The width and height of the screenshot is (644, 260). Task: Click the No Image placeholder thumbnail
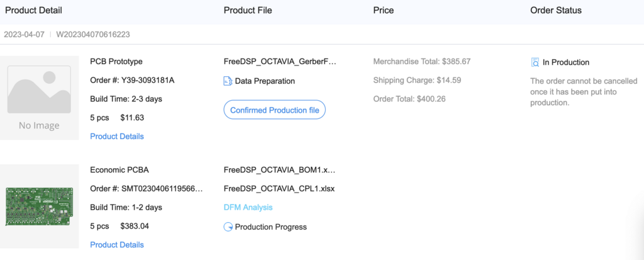tap(40, 98)
